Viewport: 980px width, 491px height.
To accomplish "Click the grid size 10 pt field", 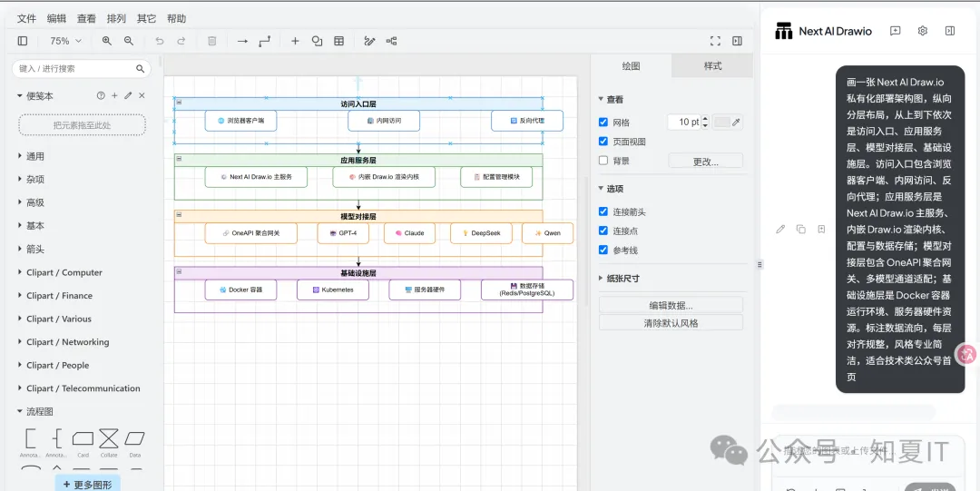I will tap(684, 122).
